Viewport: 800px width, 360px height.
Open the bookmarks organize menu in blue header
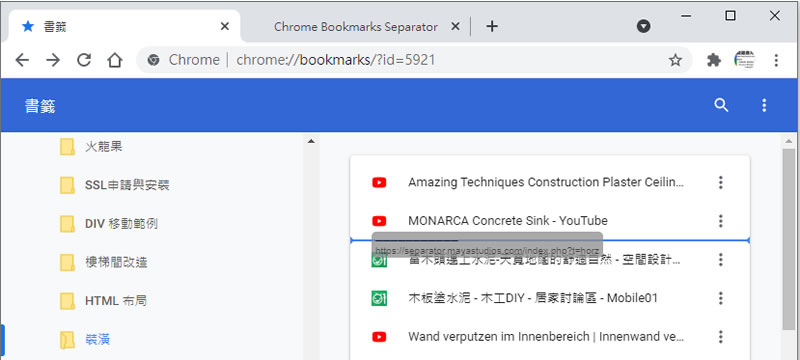point(764,105)
